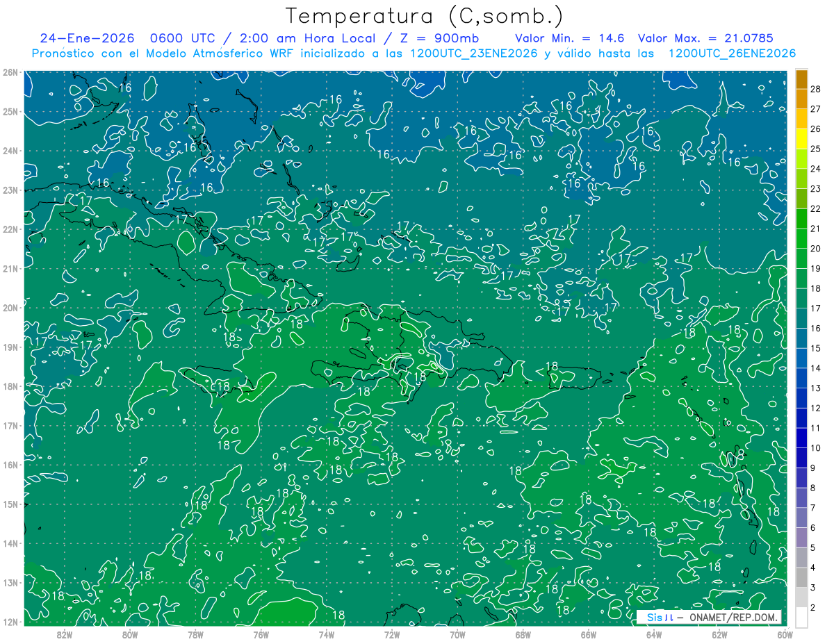Click the '25N' latitude axis label

10,112
